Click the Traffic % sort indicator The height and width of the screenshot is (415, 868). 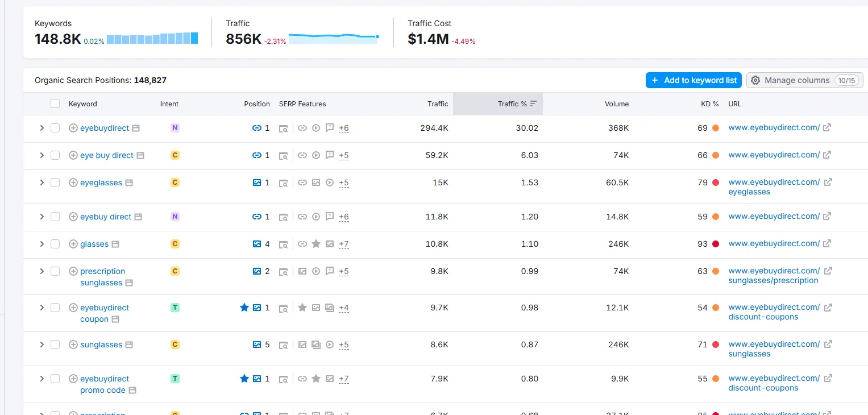[x=534, y=103]
